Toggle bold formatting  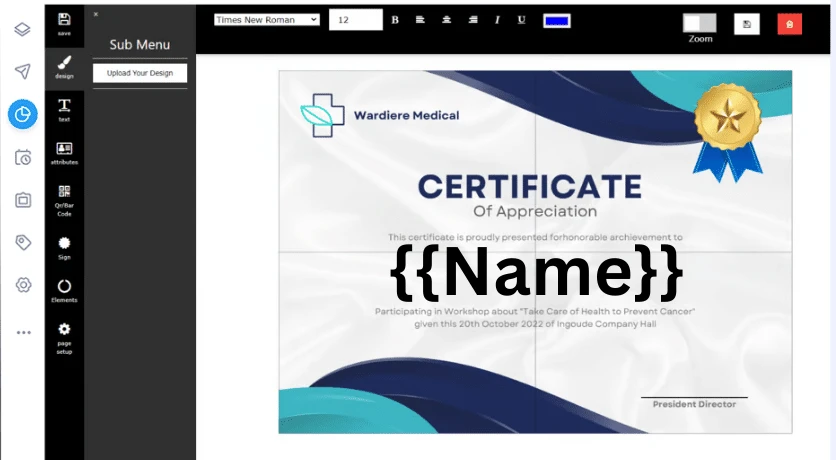click(x=395, y=20)
